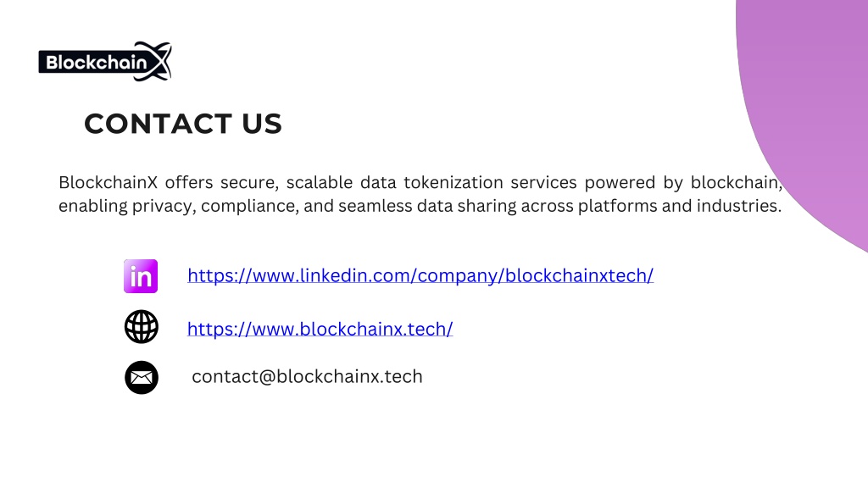Click the US word in heading

coord(262,124)
